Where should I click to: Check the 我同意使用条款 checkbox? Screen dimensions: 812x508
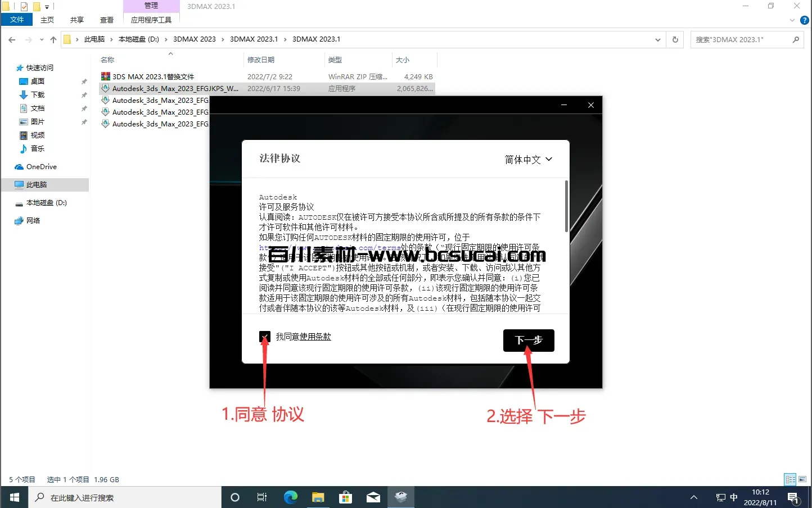pyautogui.click(x=265, y=337)
